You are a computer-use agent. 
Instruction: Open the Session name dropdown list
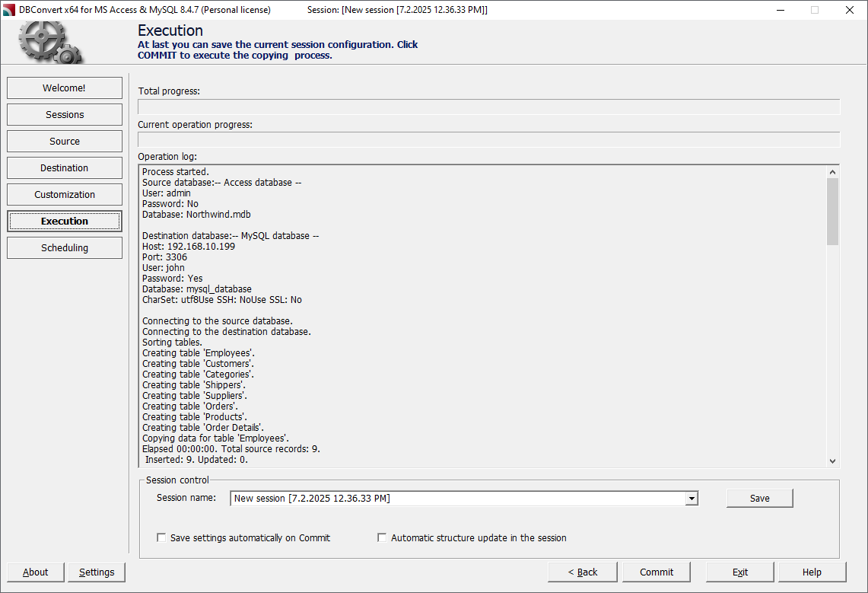pos(691,498)
